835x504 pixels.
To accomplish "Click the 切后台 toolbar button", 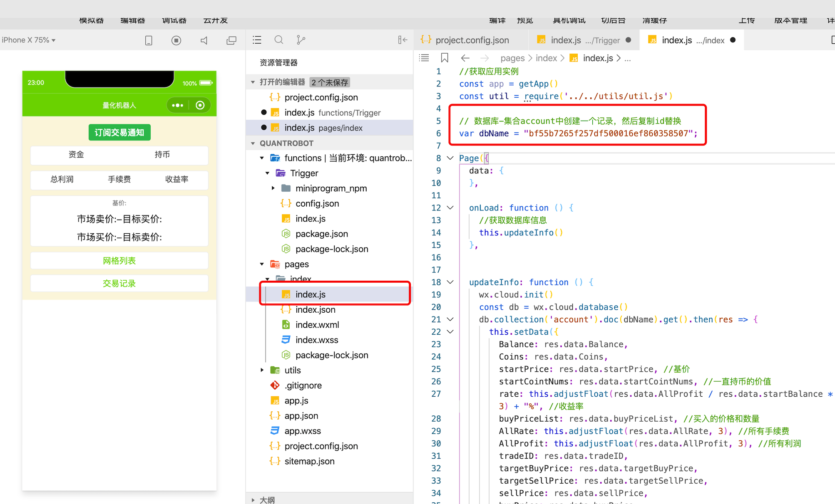I will (613, 20).
